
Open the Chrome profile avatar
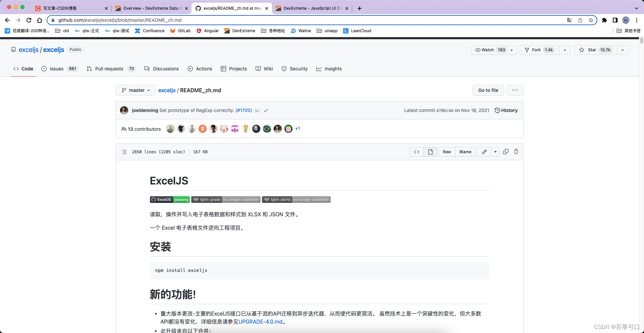[x=626, y=20]
